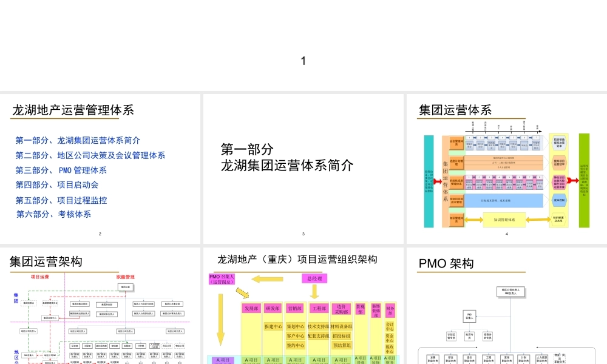Click the 预结算组 box
This screenshot has width=607, height=364.
point(341,345)
